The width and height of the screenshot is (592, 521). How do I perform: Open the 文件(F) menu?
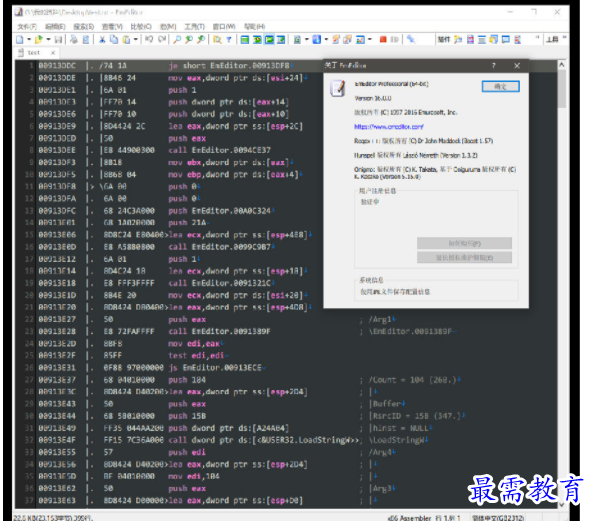[27, 26]
